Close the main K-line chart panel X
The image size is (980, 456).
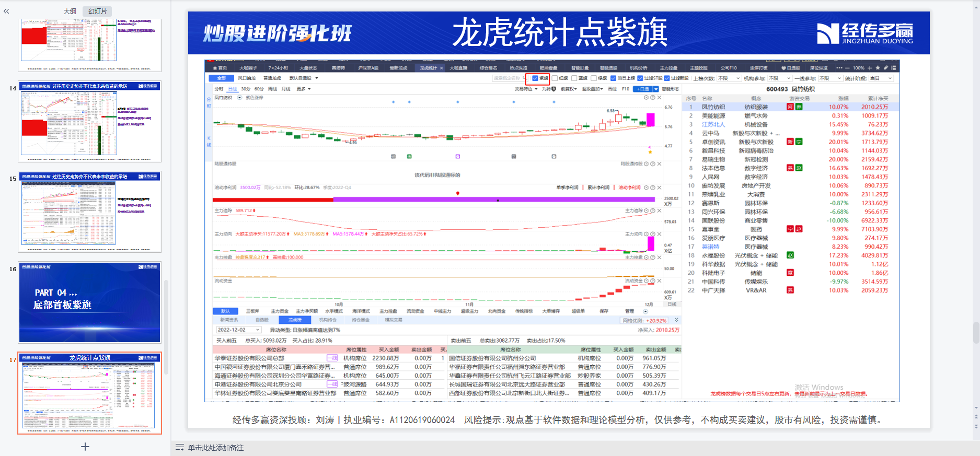click(x=659, y=98)
